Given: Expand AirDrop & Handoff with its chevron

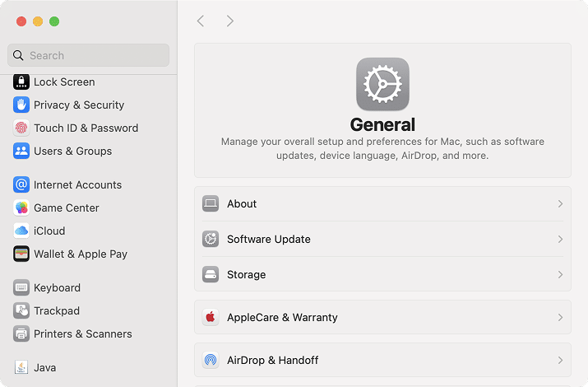Looking at the screenshot, I should point(560,360).
